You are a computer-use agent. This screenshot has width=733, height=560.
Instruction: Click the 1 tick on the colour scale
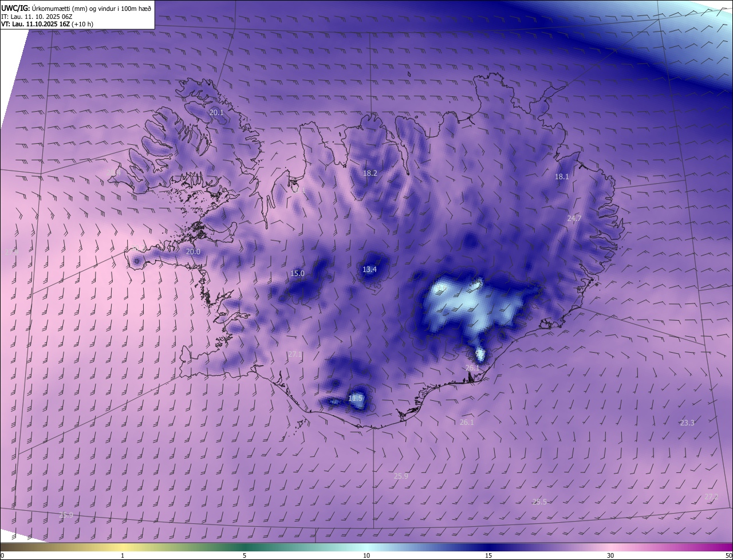pos(123,555)
